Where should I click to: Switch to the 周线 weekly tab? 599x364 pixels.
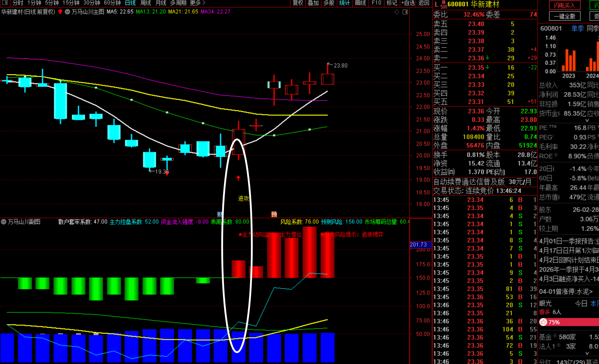click(146, 3)
